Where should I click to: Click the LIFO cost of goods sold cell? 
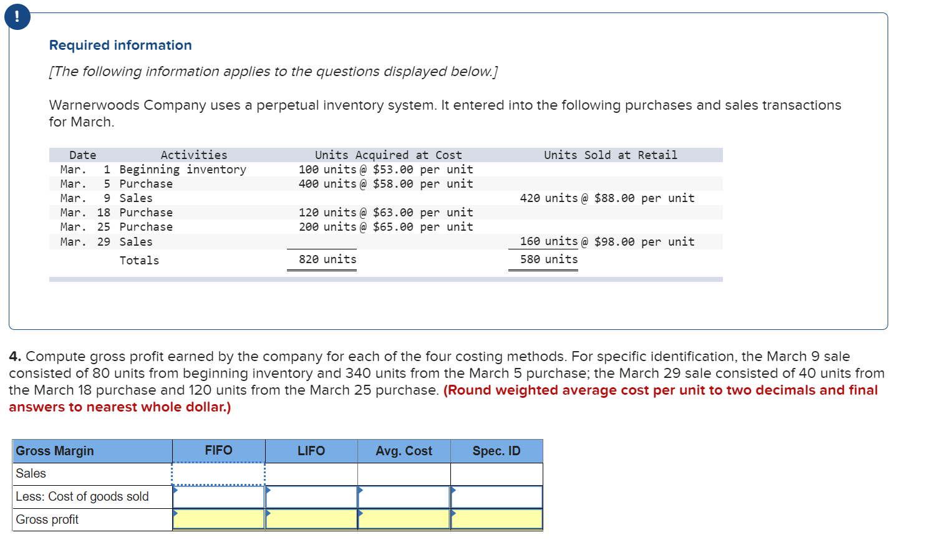point(311,497)
